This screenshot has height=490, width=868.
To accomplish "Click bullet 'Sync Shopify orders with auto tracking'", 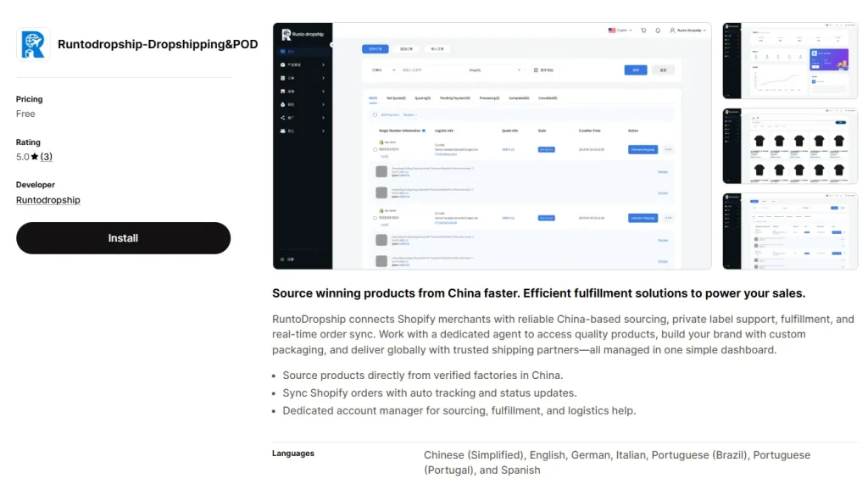I will pos(430,393).
